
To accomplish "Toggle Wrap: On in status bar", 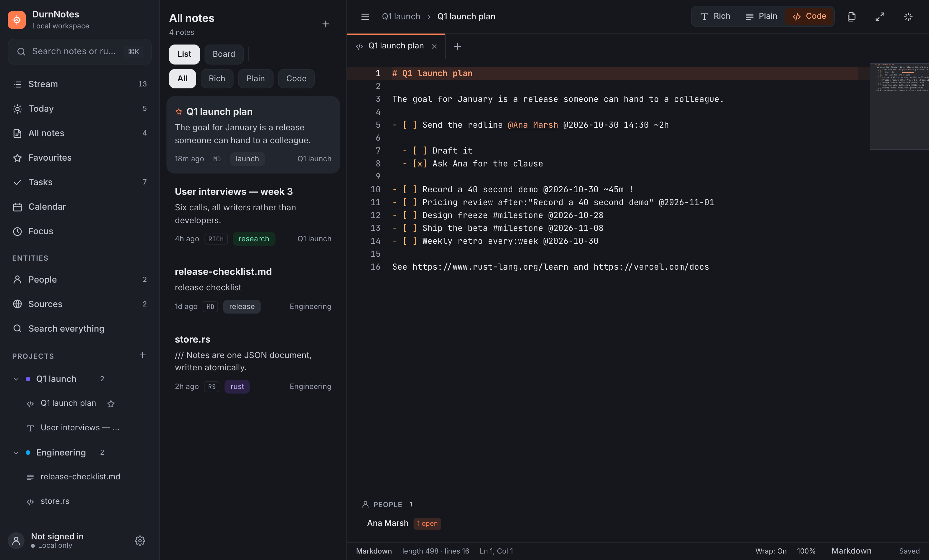I will [x=771, y=551].
